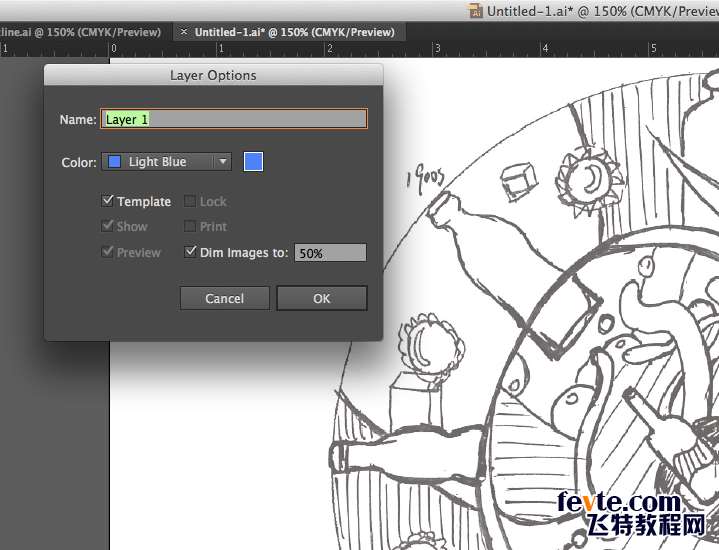This screenshot has width=719, height=550.
Task: Click the document icon beside the Untitled-1.ai title
Action: click(474, 10)
